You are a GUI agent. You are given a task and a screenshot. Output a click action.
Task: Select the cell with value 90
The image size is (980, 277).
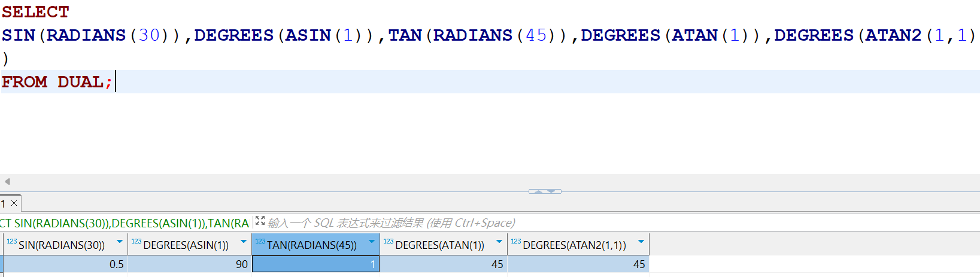pos(190,264)
